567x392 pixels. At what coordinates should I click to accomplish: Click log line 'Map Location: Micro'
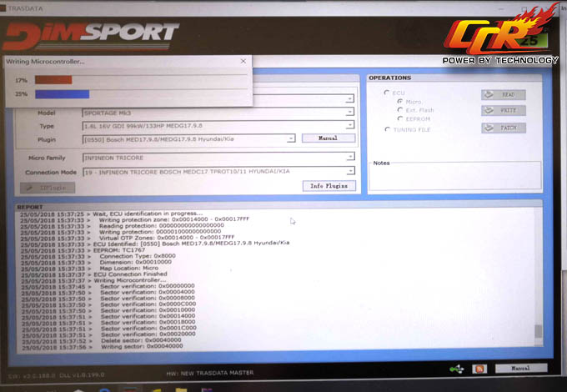(128, 268)
